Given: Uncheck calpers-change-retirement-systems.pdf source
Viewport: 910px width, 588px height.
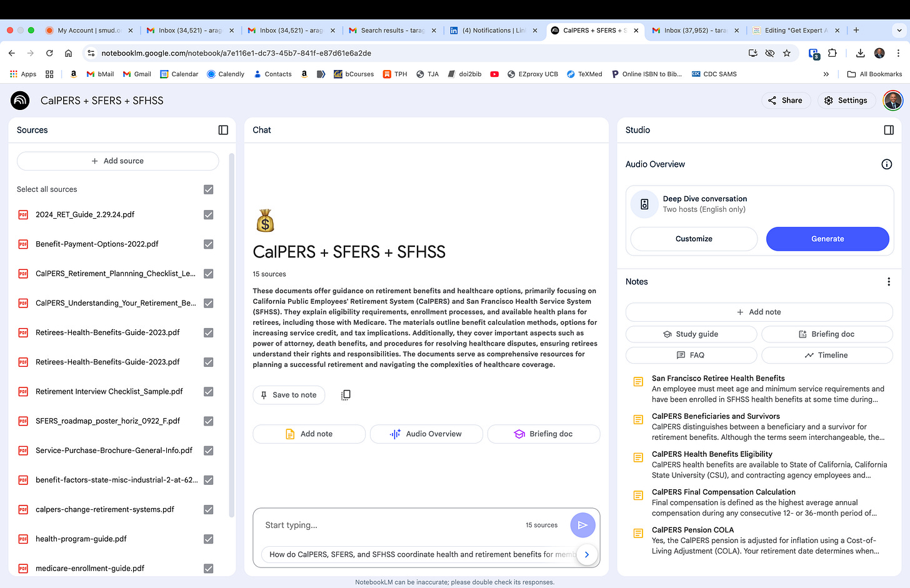Looking at the screenshot, I should click(209, 510).
